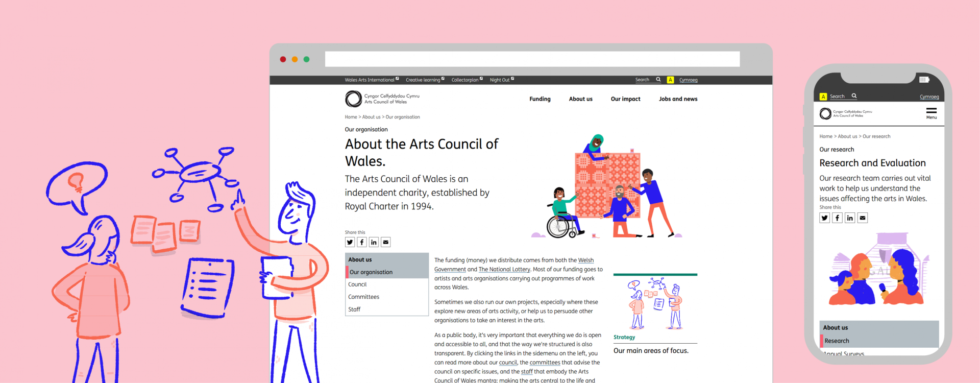Screen dimensions: 980x383
Task: Follow the council link in body text
Action: point(508,363)
